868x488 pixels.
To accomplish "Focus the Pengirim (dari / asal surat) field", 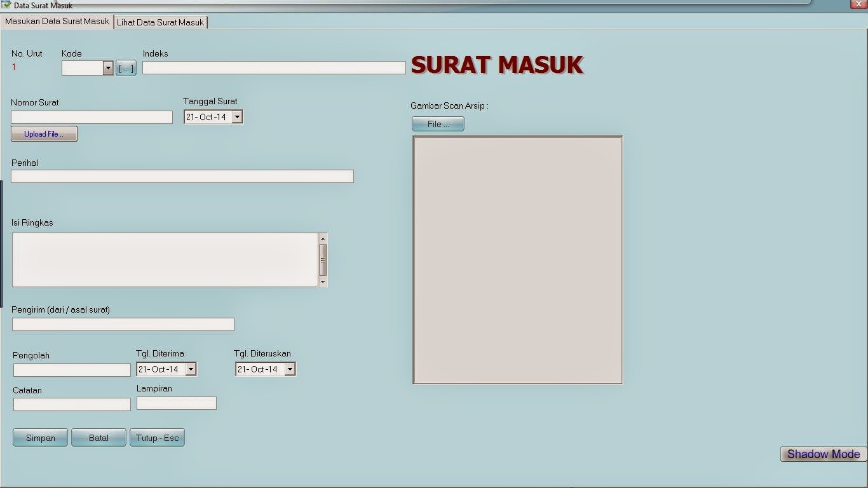I will [x=123, y=325].
